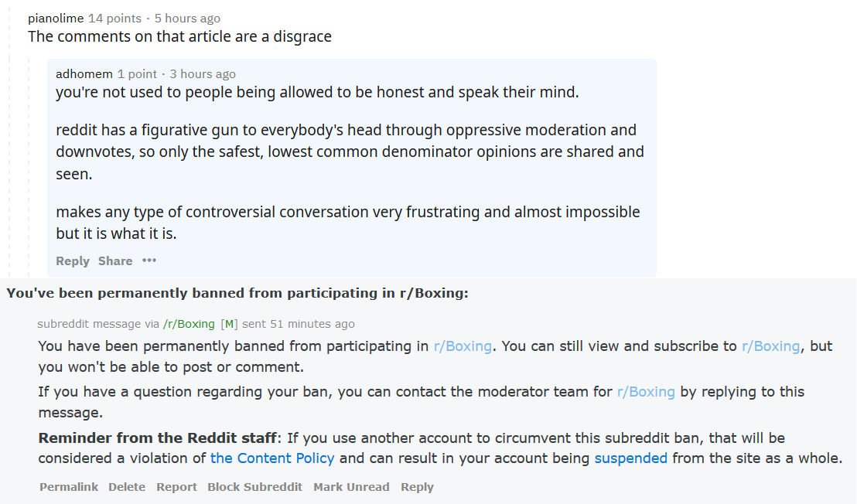Report the ban message
857x504 pixels.
click(x=176, y=486)
